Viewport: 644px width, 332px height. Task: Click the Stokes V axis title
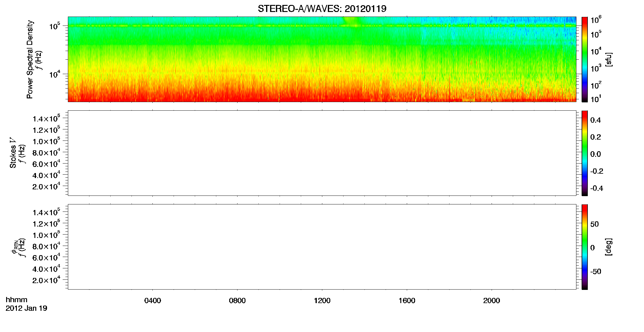click(x=13, y=153)
